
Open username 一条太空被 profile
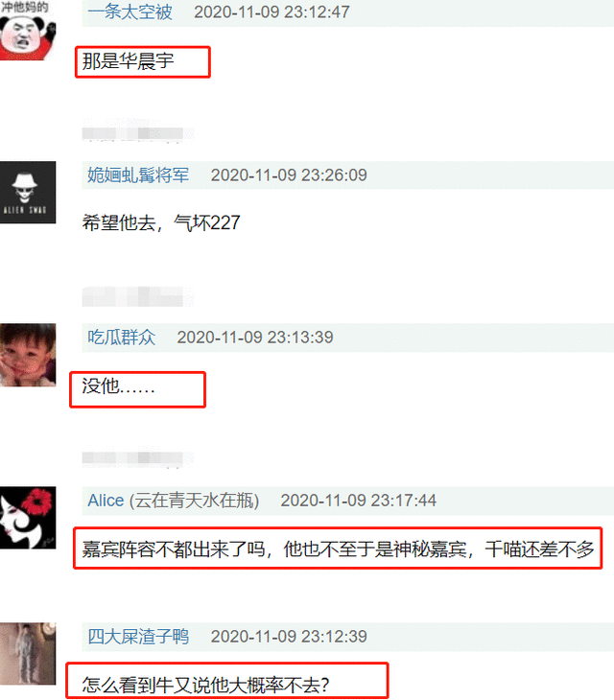(130, 12)
